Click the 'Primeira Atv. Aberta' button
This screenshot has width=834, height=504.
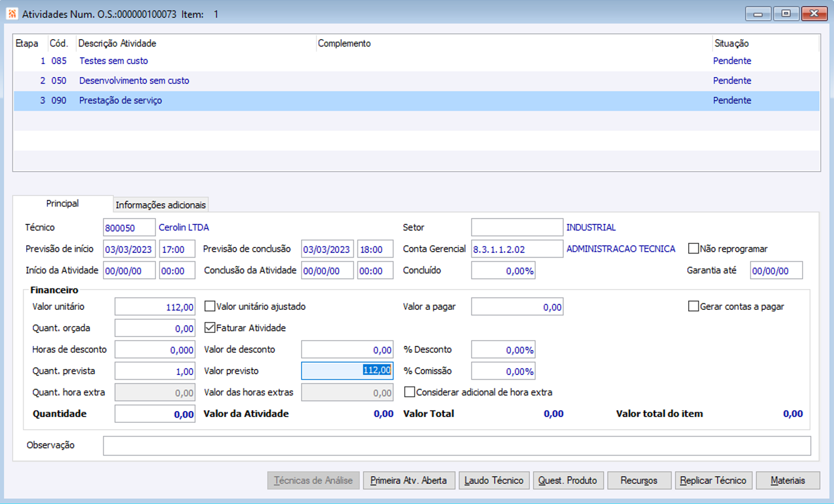[408, 480]
